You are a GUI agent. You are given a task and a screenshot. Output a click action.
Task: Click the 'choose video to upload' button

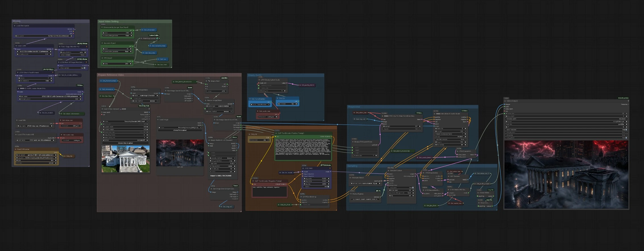tap(125, 143)
